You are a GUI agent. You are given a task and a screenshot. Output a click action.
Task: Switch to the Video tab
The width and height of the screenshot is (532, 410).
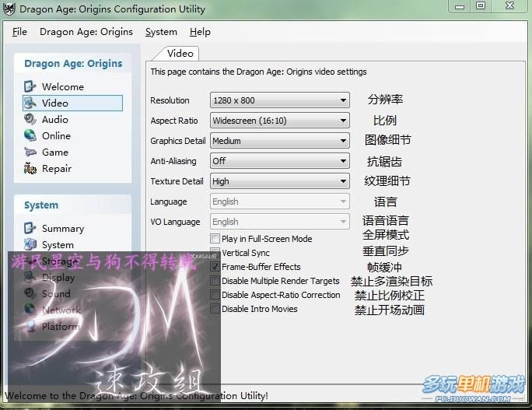(x=180, y=54)
